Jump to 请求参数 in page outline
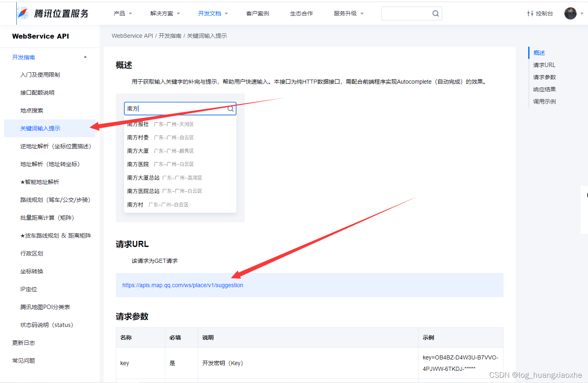 545,77
